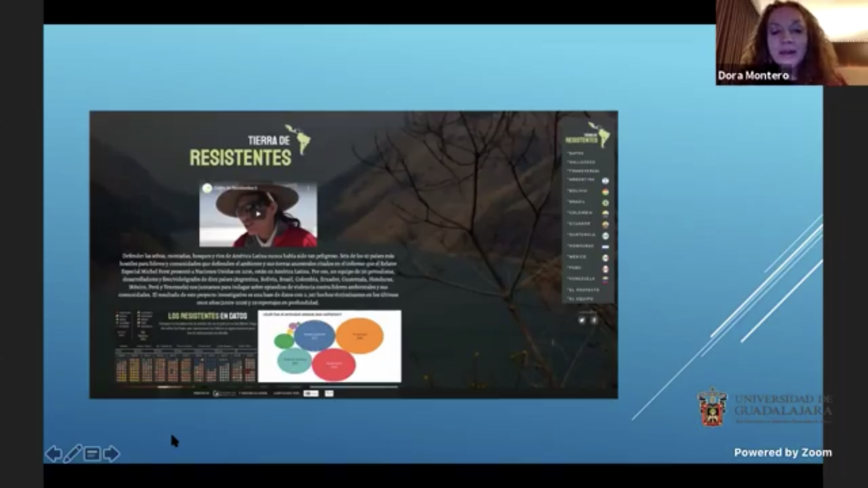Play the embedded Tierra de Resistentes video

click(x=258, y=214)
